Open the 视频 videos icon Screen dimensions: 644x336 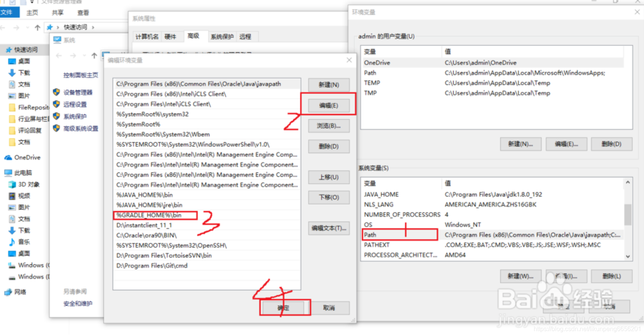[x=12, y=196]
